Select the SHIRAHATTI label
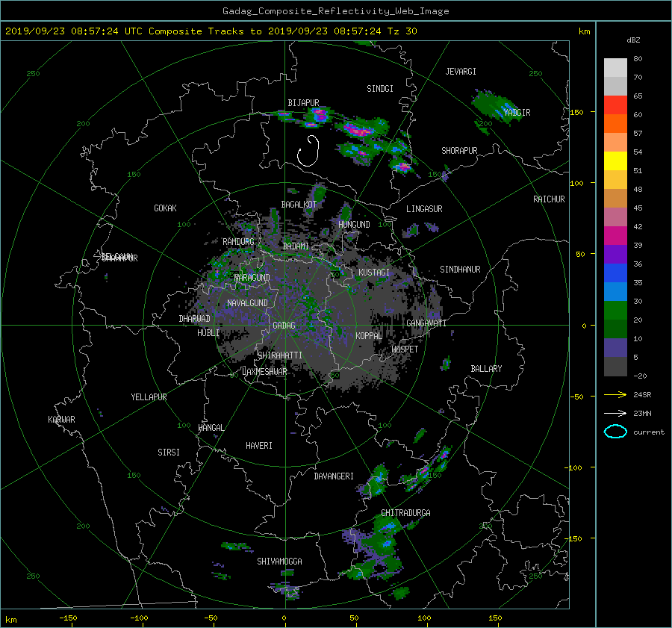The width and height of the screenshot is (672, 628). click(x=280, y=355)
